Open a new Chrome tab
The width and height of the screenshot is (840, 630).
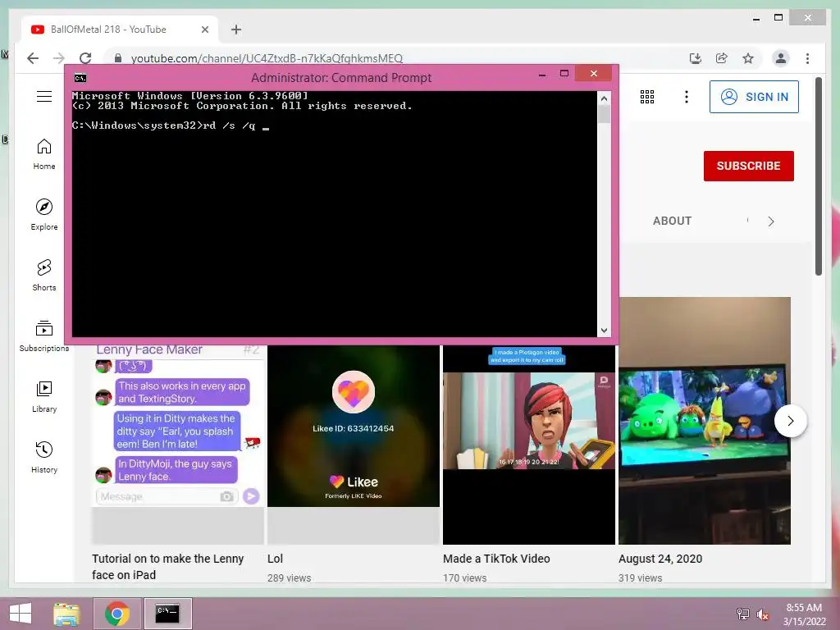[236, 30]
